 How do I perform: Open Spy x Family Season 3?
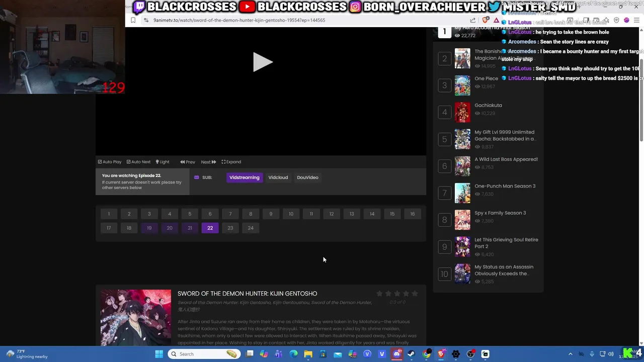coord(500,213)
